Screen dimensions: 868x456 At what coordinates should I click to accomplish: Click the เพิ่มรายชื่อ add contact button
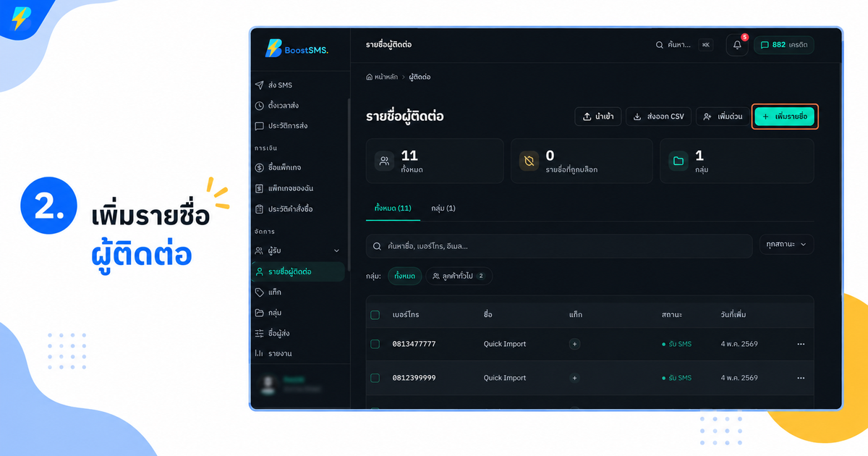pyautogui.click(x=786, y=117)
